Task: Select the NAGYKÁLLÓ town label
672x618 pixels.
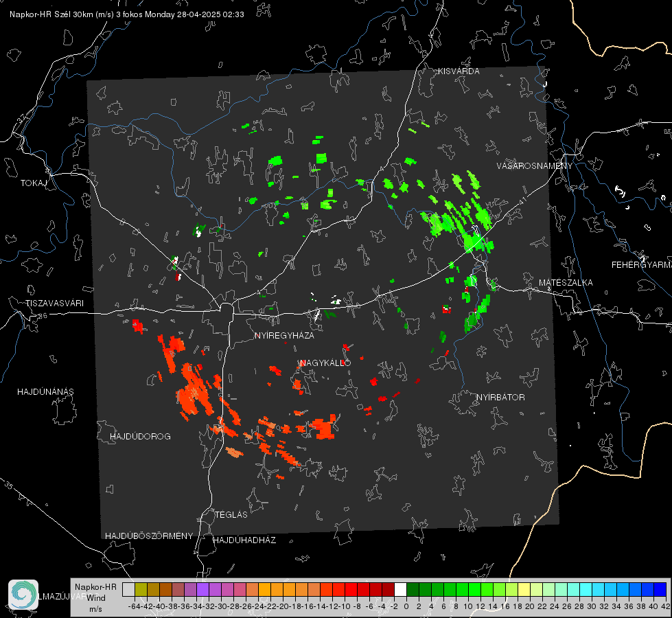Action: tap(325, 363)
